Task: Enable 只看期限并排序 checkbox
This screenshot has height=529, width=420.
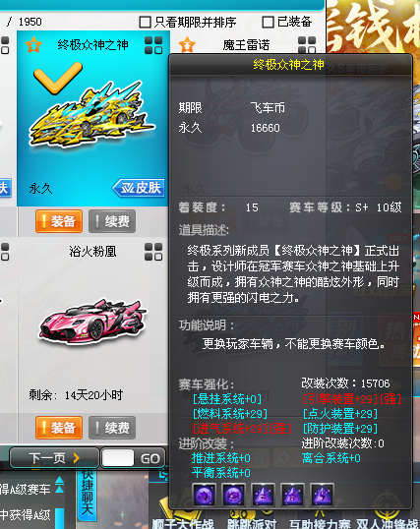Action: coord(146,23)
